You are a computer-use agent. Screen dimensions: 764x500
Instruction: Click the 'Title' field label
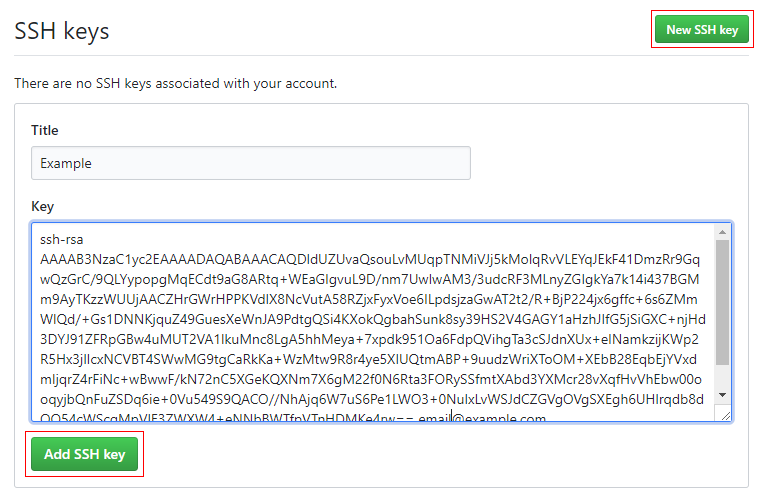(45, 130)
